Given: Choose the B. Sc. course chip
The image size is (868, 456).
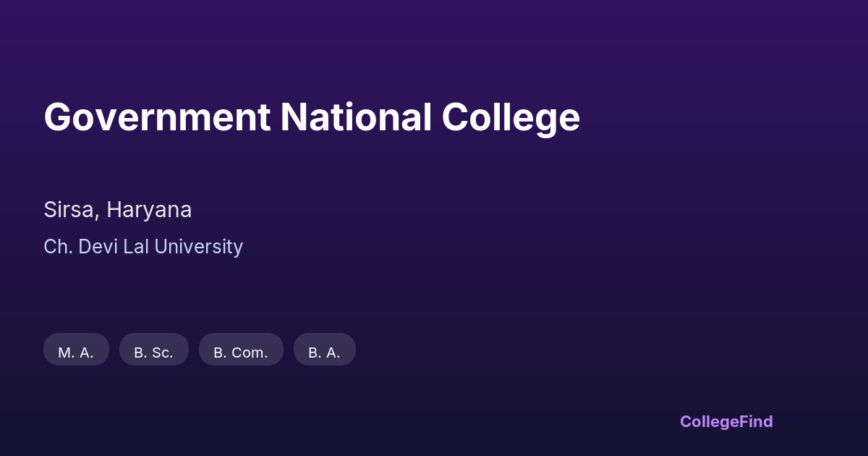Looking at the screenshot, I should click(x=153, y=350).
